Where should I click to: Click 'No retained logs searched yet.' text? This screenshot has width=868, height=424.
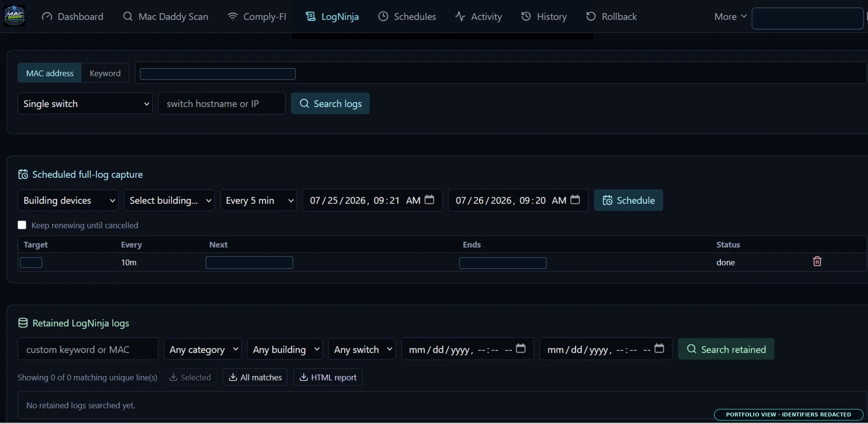(81, 405)
